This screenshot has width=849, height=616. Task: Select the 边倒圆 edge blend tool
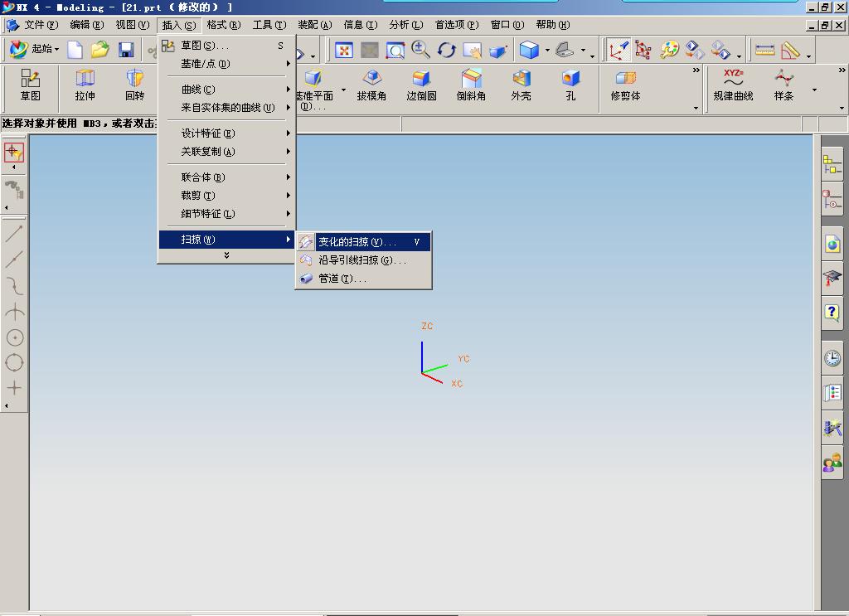point(421,85)
